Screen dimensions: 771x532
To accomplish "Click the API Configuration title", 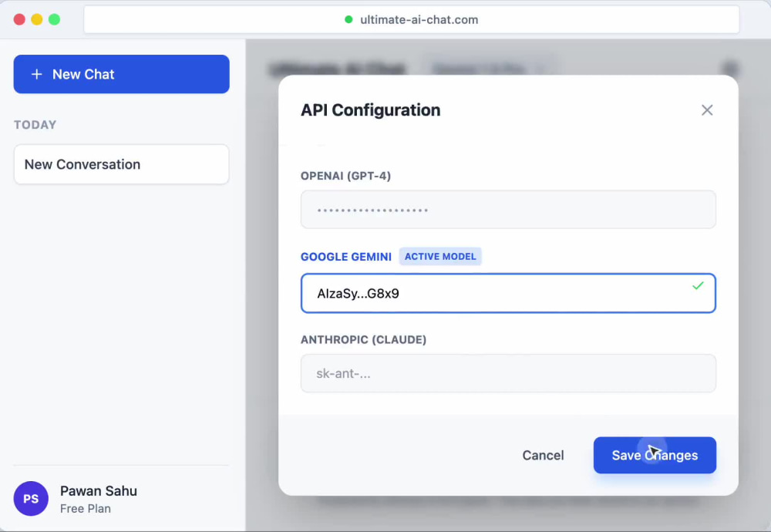I will 370,110.
